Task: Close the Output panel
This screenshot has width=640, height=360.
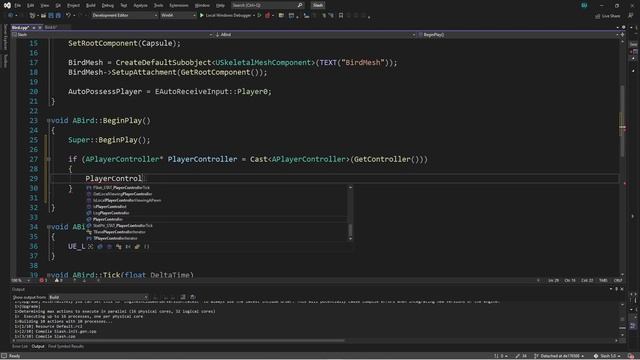Action: point(622,289)
